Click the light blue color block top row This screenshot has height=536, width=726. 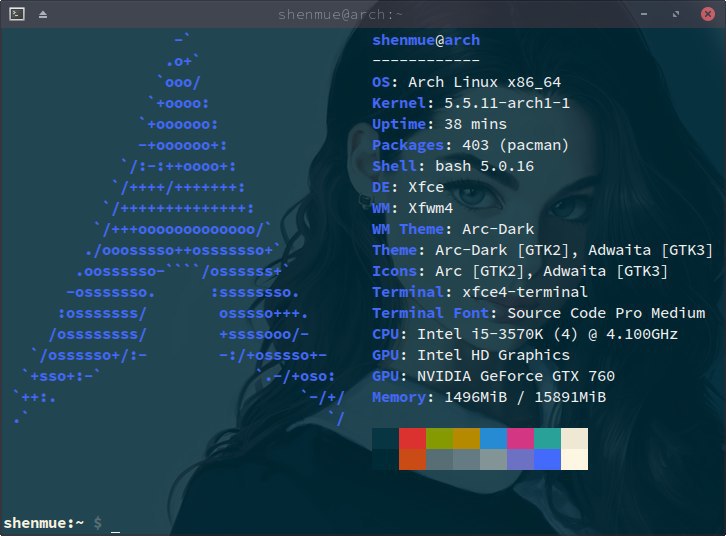pyautogui.click(x=494, y=438)
